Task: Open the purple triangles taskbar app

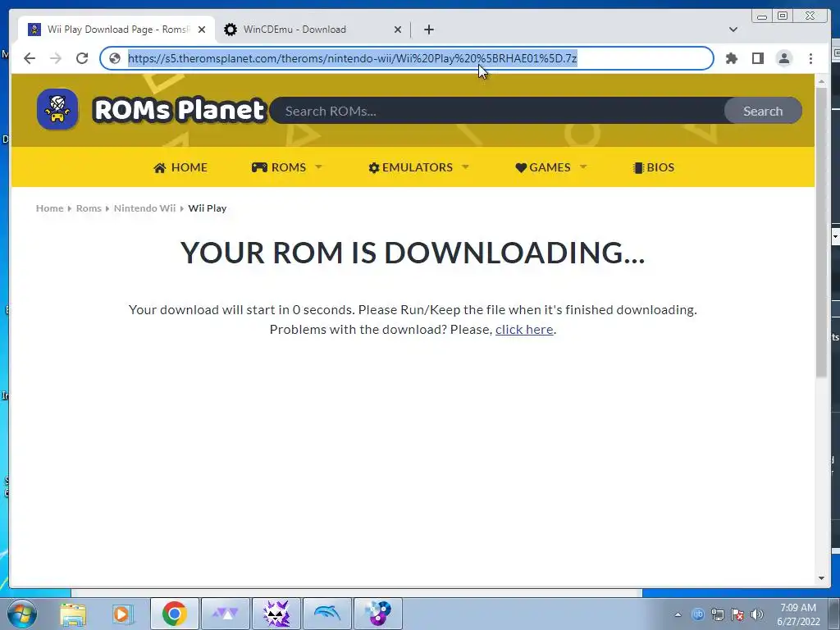Action: tap(226, 614)
